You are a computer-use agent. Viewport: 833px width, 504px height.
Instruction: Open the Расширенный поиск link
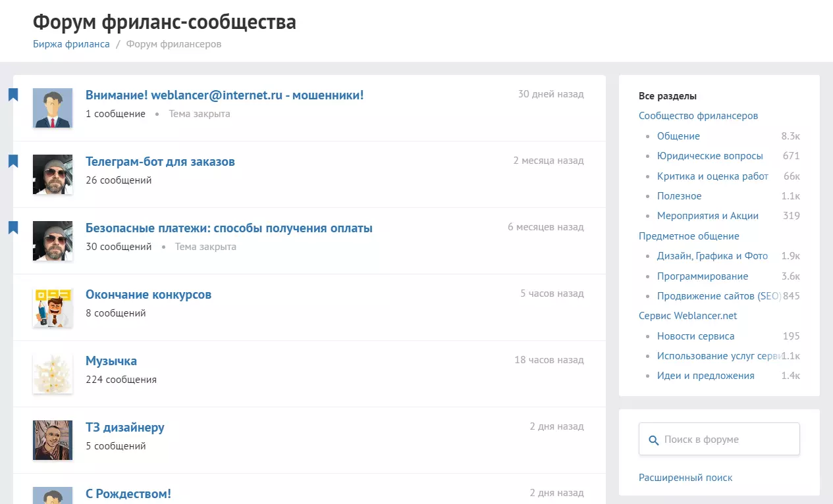tap(685, 478)
